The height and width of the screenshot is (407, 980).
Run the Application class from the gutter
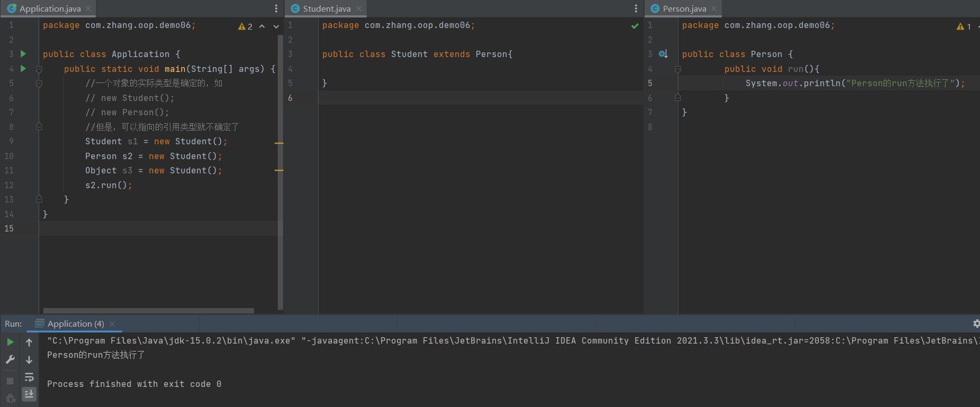23,54
